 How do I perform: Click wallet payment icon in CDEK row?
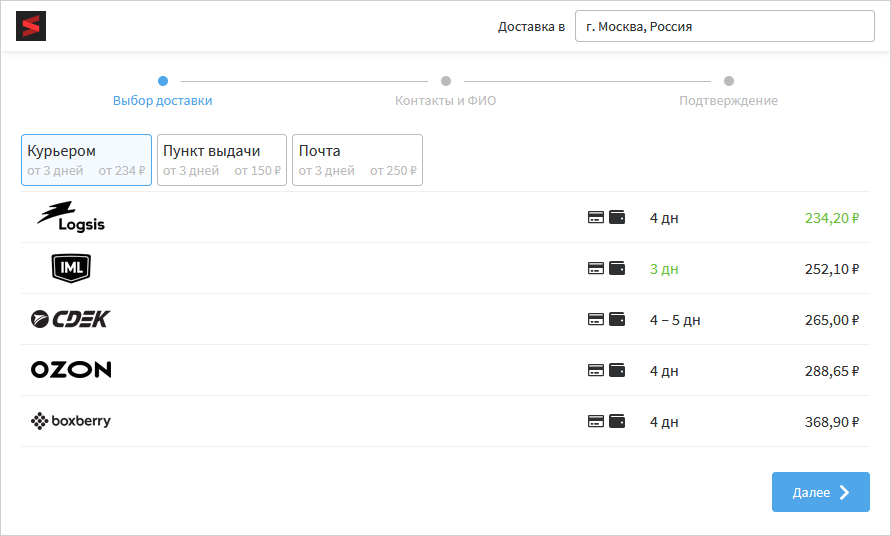click(x=617, y=319)
